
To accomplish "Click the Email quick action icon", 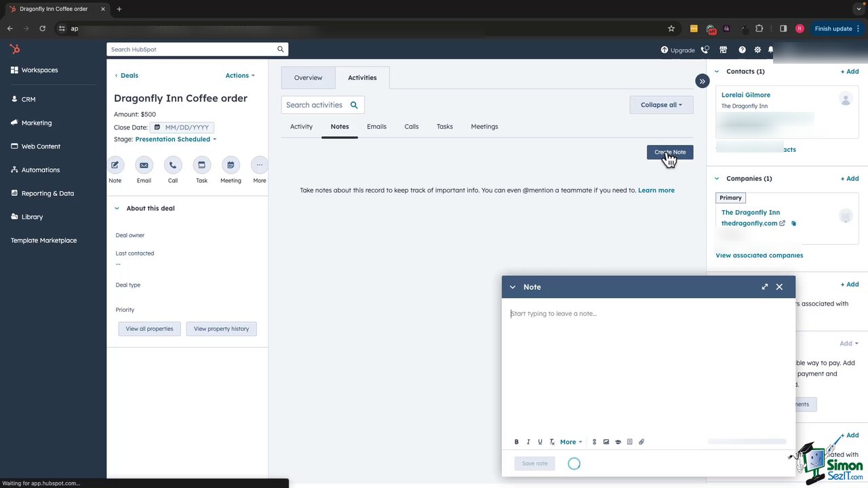I will [x=144, y=165].
